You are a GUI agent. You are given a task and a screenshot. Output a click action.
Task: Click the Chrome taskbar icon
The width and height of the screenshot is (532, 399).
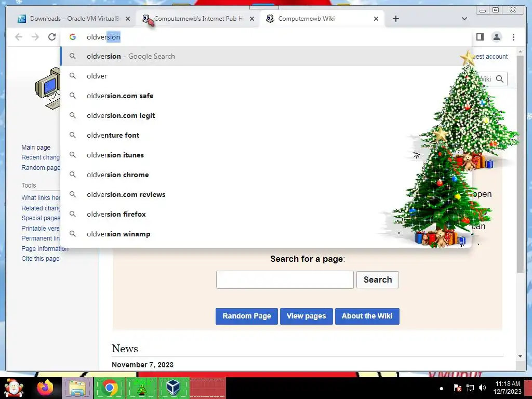[x=109, y=388]
